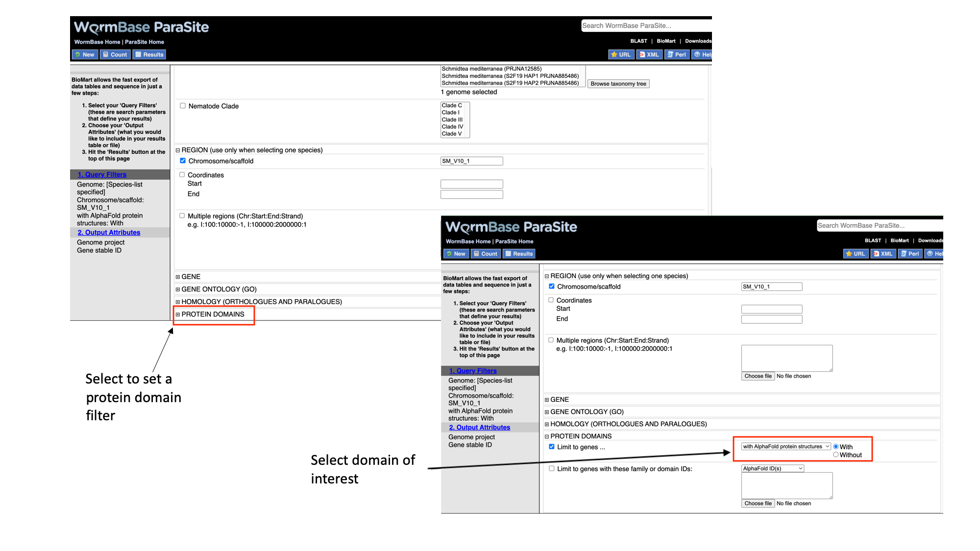This screenshot has height=551, width=980.
Task: Open BioMart link in upper-left window header
Action: pyautogui.click(x=666, y=41)
